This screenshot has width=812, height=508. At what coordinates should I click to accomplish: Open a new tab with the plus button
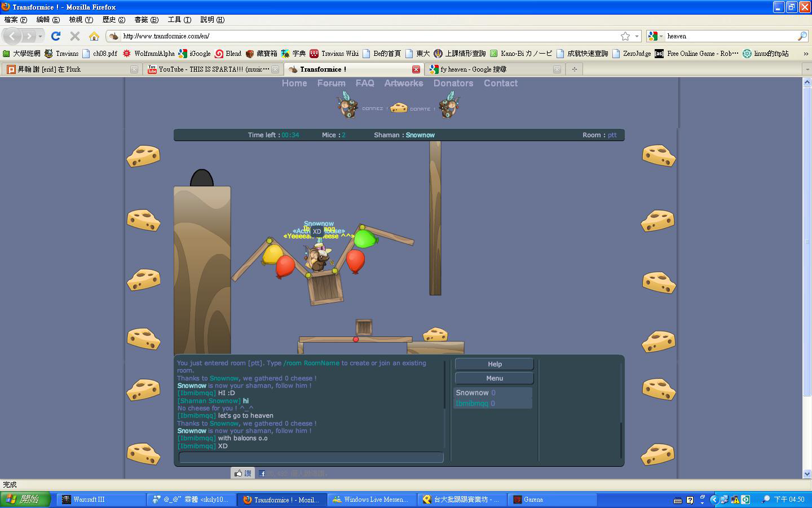[575, 69]
